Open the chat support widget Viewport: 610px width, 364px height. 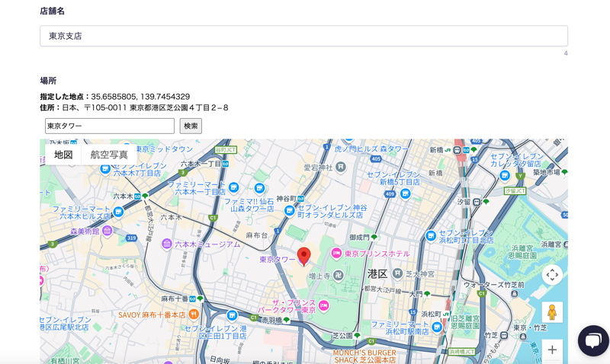pos(592,340)
